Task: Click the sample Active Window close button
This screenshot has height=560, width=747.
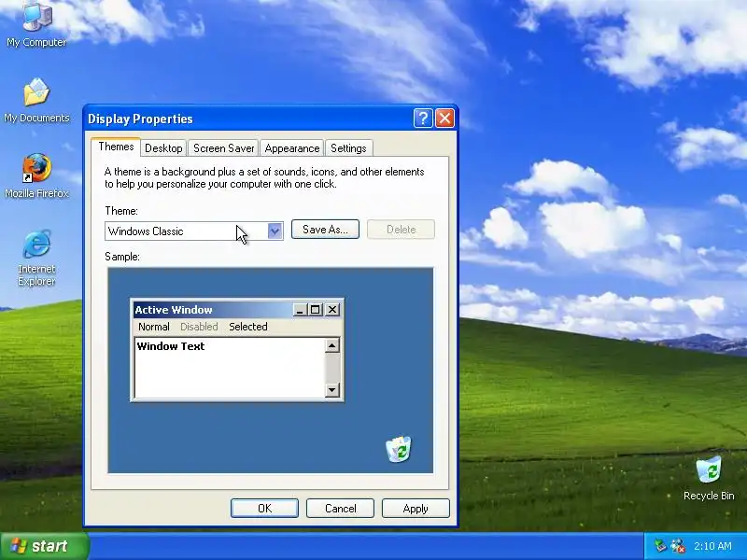Action: pyautogui.click(x=332, y=310)
